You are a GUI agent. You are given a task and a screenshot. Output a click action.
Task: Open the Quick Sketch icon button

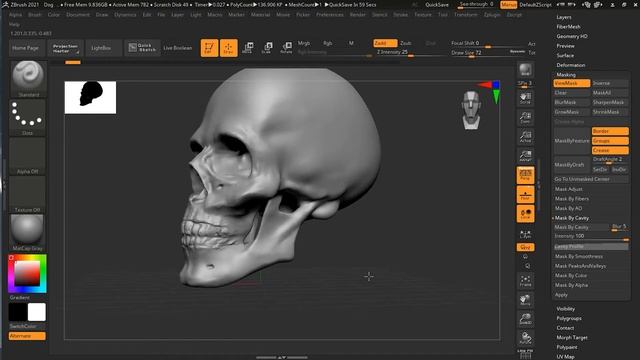[x=142, y=48]
